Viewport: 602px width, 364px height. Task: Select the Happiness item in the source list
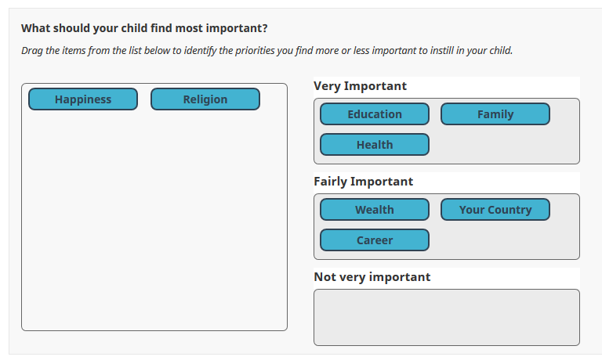[x=83, y=99]
